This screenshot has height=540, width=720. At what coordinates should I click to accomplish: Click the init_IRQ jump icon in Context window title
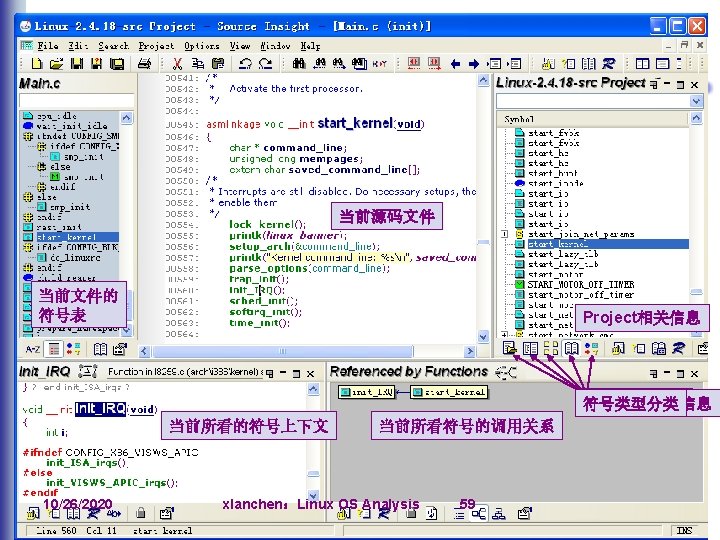coord(87,371)
